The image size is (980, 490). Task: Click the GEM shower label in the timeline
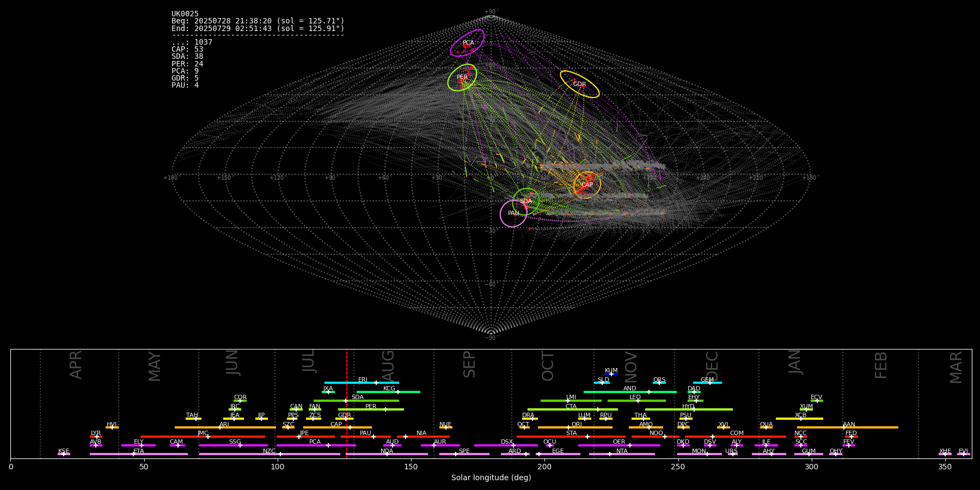pos(707,380)
